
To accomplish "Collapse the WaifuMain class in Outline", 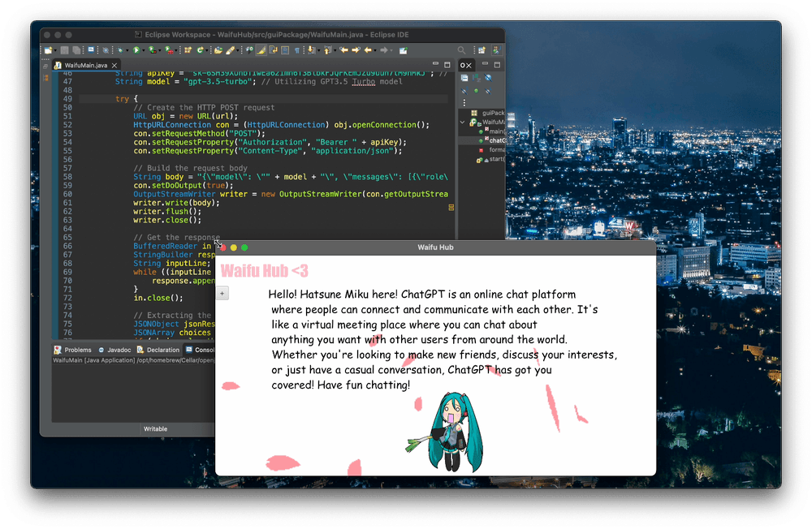I will tap(463, 123).
